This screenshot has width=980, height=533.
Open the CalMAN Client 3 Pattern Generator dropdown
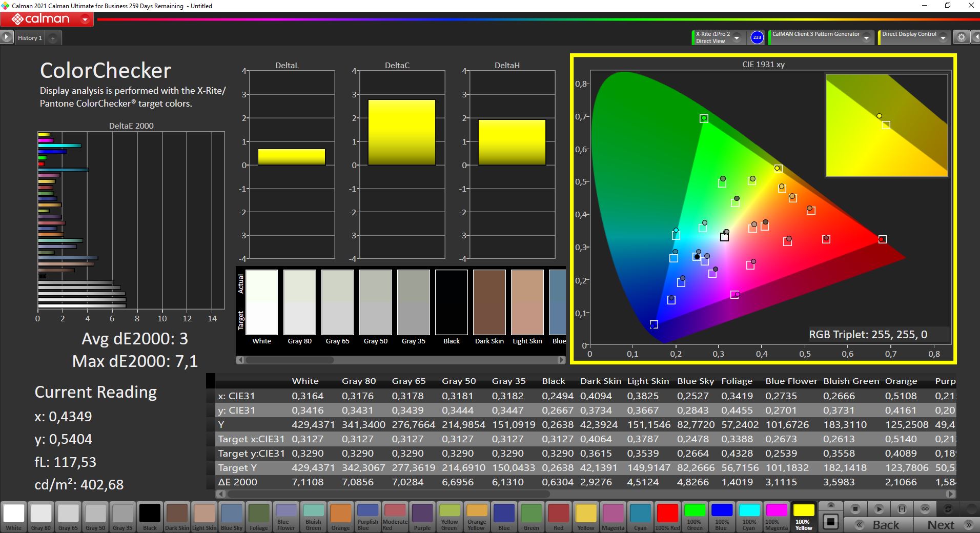click(866, 37)
